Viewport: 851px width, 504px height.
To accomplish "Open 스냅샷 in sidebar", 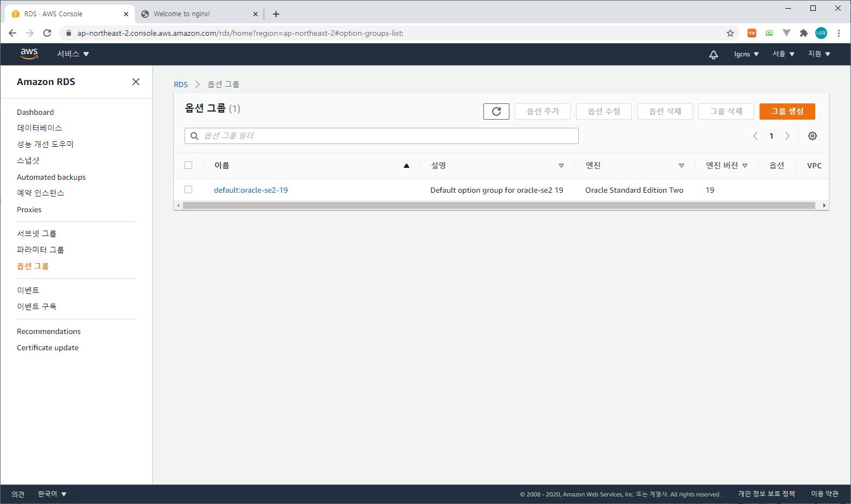I will point(28,160).
